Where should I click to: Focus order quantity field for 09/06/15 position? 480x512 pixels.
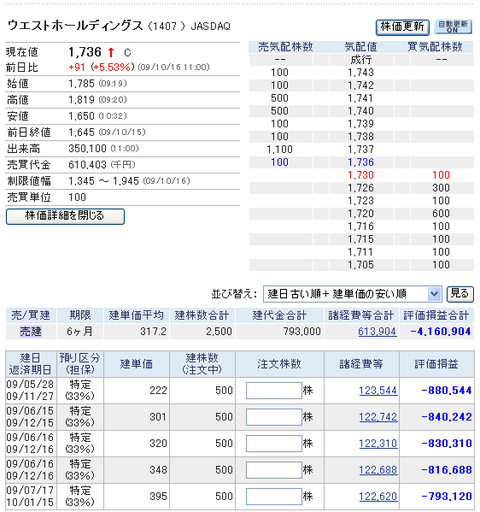pyautogui.click(x=274, y=417)
